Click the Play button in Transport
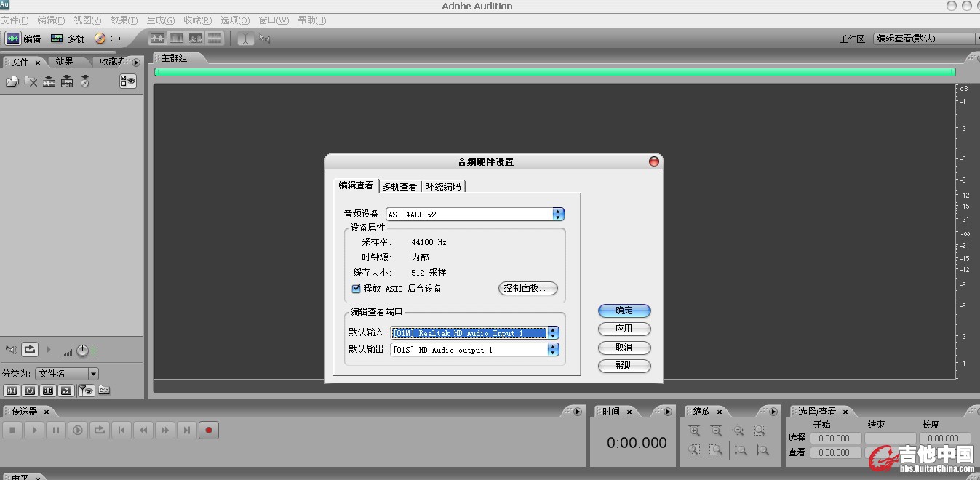Viewport: 980px width, 480px height. [34, 431]
